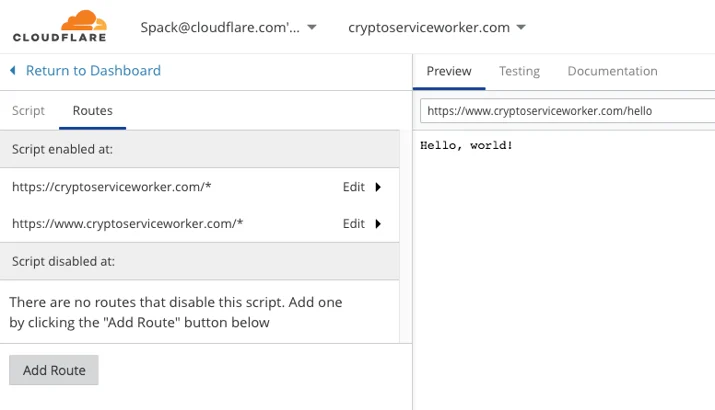Image resolution: width=715 pixels, height=410 pixels.
Task: Open the cryptoserviceworker.com domain dropdown arrow
Action: point(521,27)
